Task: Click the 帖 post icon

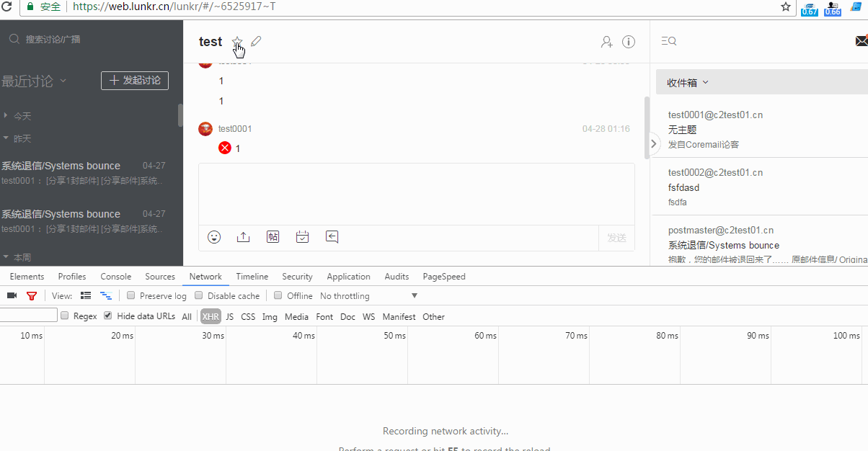Action: coord(273,237)
